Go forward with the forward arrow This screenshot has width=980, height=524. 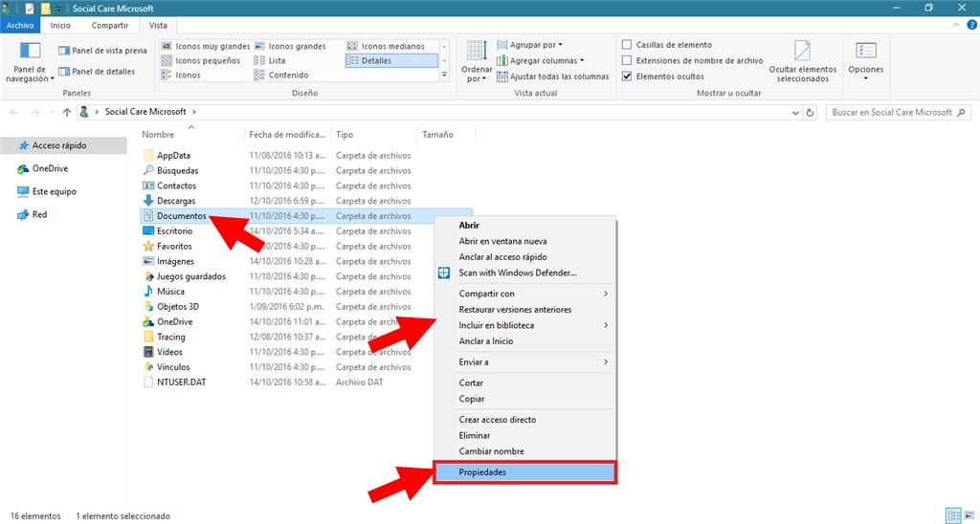click(35, 113)
